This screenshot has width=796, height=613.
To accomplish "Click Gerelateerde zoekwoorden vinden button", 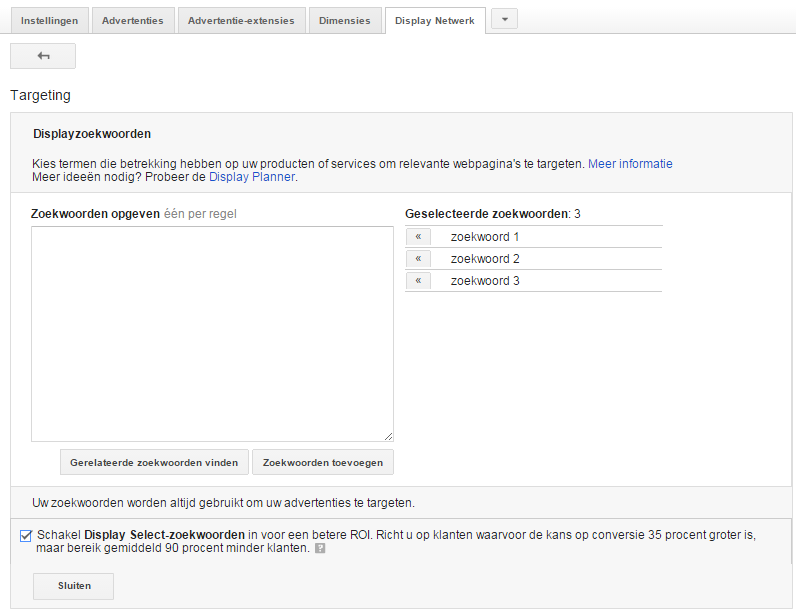I will coord(154,462).
